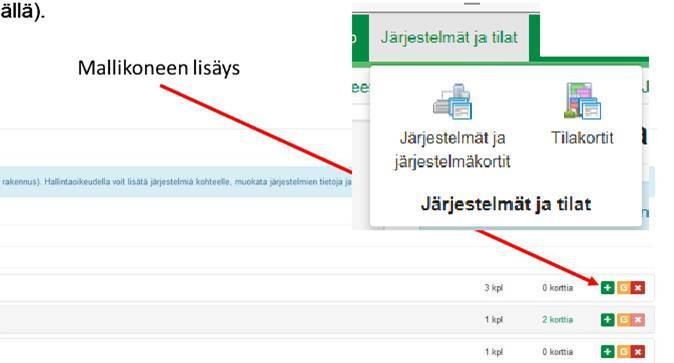Click orange edit icon in bottom row
The width and height of the screenshot is (674, 363).
click(x=623, y=352)
